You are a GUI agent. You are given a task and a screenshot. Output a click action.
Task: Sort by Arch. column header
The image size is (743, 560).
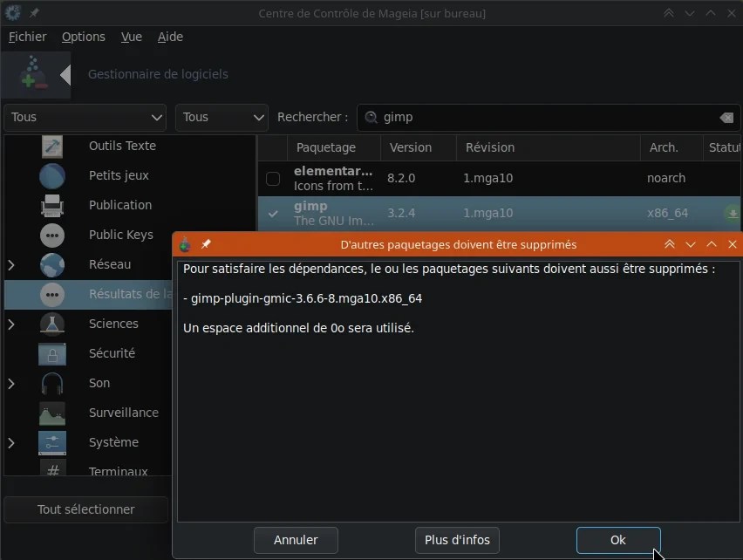coord(671,147)
